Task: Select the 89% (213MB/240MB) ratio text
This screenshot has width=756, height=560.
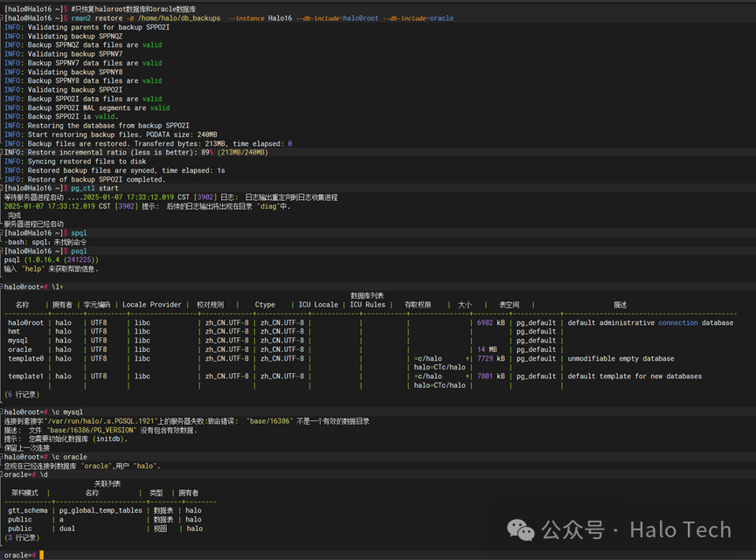Action: point(235,152)
